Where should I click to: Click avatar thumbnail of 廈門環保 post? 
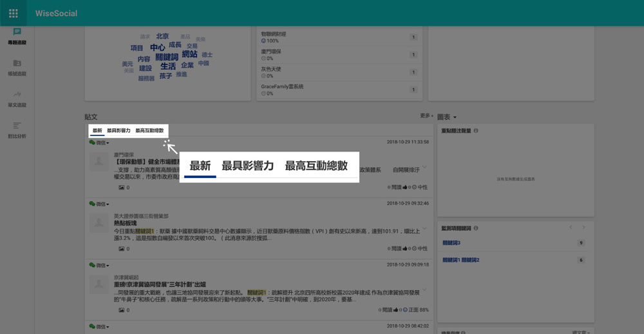point(99,162)
